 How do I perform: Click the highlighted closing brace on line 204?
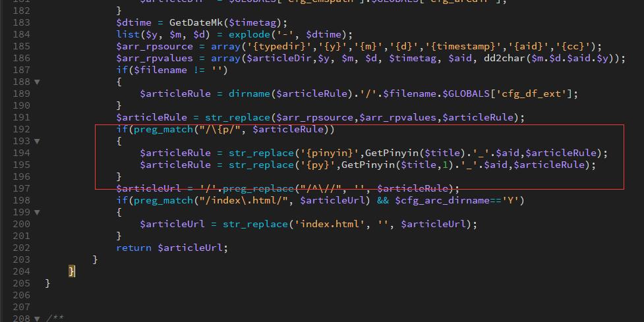[x=72, y=271]
